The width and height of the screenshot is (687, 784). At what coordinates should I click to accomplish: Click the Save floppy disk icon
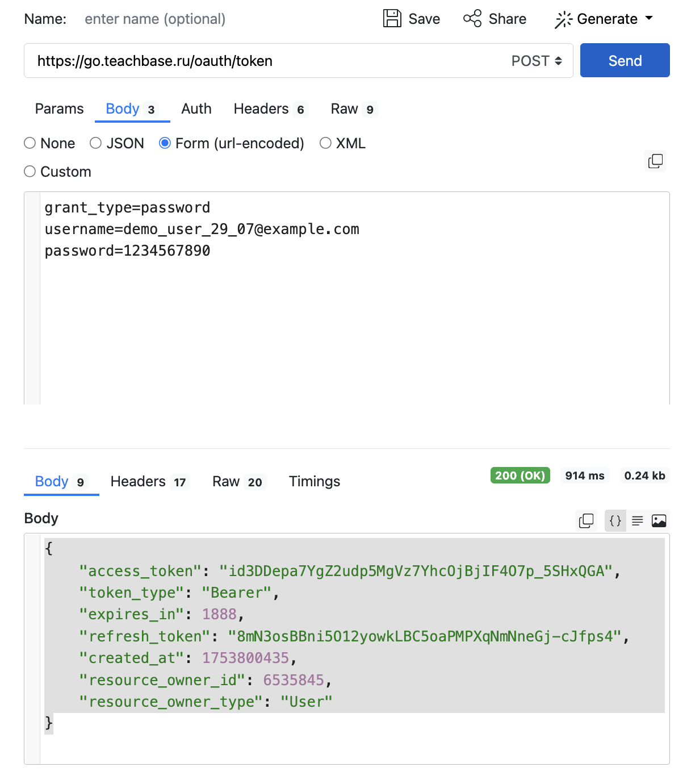coord(392,19)
